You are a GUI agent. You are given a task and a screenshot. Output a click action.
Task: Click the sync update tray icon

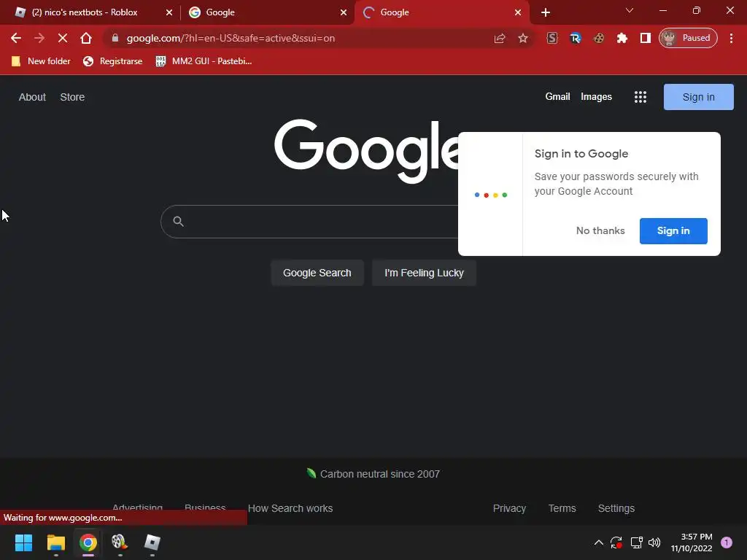[616, 542]
